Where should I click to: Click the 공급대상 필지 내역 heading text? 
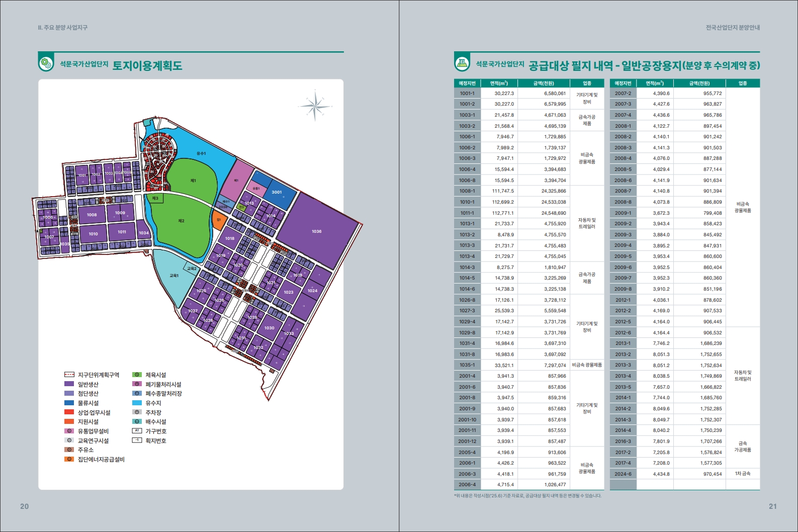coord(571,65)
